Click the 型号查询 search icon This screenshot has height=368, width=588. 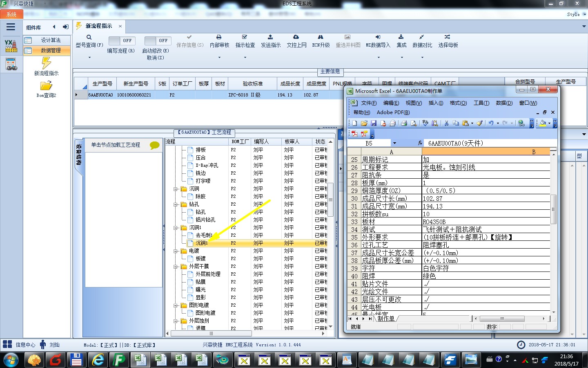(x=89, y=37)
